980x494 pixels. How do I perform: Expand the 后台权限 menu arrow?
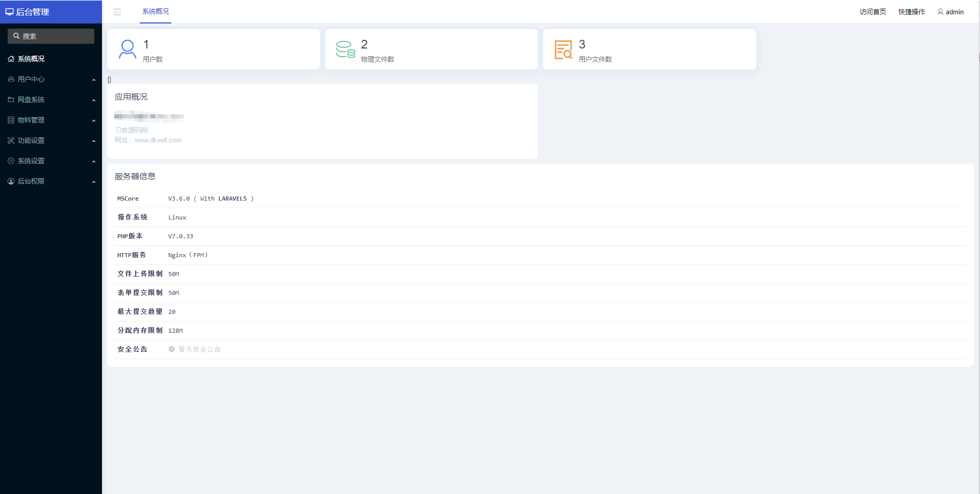[x=94, y=182]
